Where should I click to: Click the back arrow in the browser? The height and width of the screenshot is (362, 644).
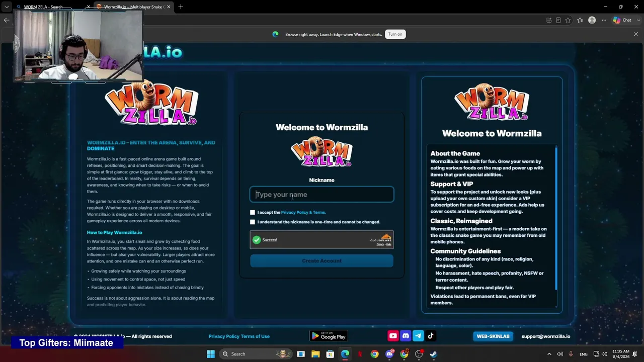pyautogui.click(x=7, y=20)
